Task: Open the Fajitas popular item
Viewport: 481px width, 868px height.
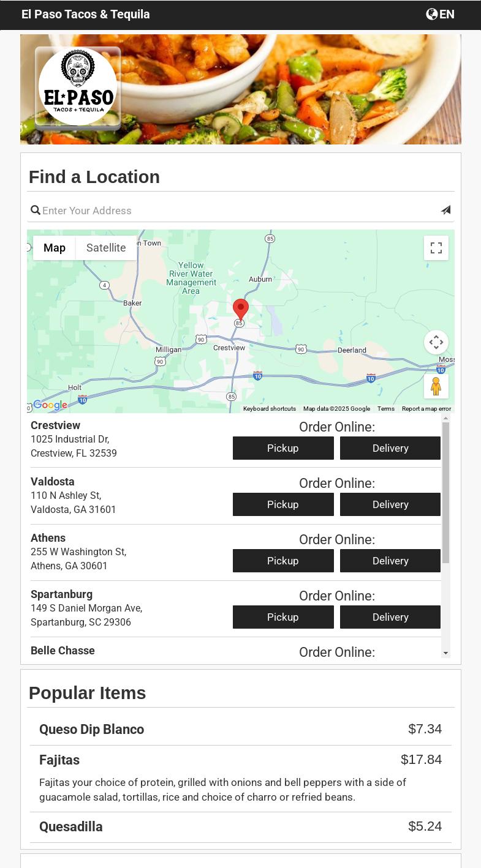Action: (59, 760)
